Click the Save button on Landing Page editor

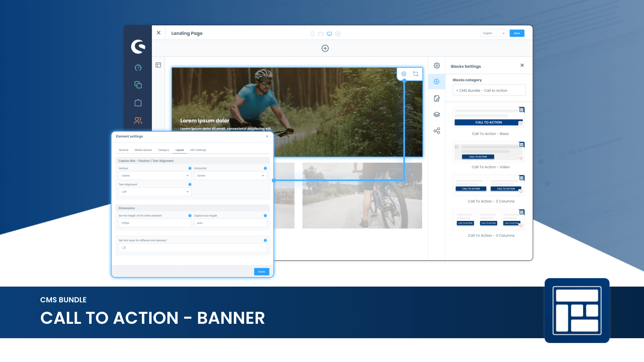(x=517, y=33)
